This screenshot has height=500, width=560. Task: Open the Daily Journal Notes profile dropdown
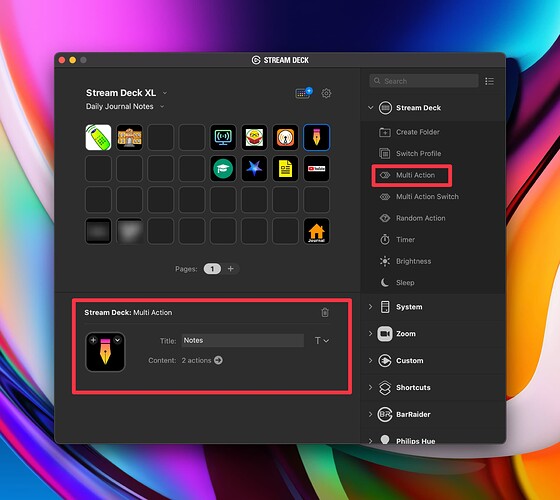(x=162, y=106)
